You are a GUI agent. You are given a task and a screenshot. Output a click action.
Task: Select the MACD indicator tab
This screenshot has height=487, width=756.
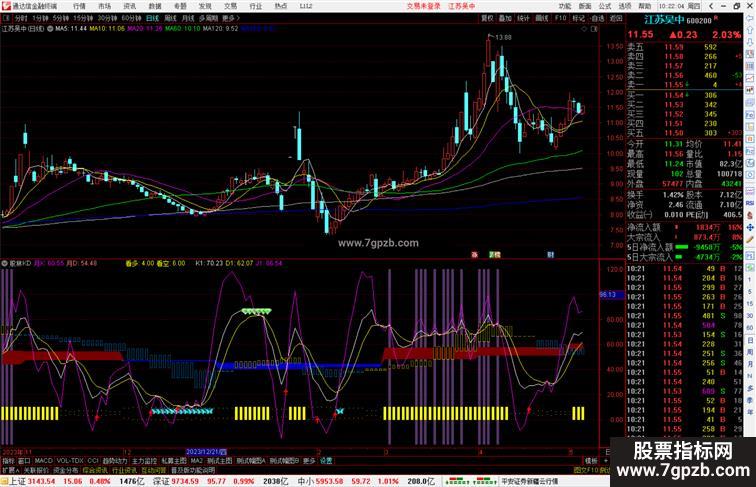pyautogui.click(x=43, y=461)
